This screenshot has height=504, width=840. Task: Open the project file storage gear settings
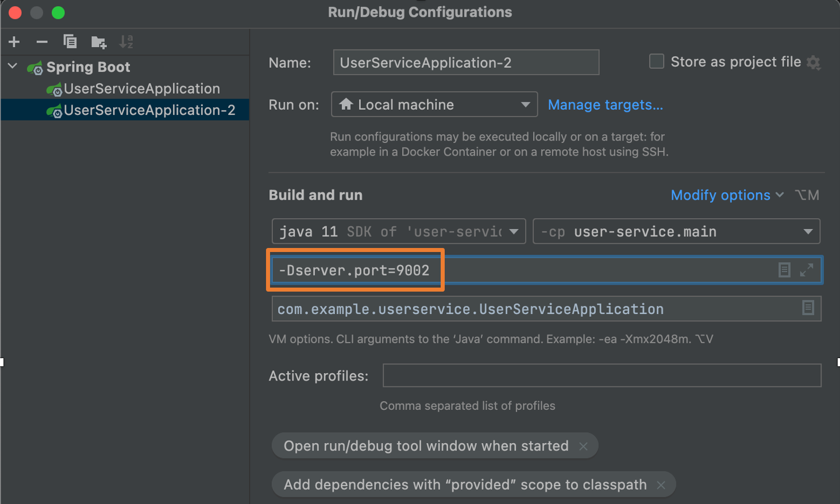click(x=814, y=62)
